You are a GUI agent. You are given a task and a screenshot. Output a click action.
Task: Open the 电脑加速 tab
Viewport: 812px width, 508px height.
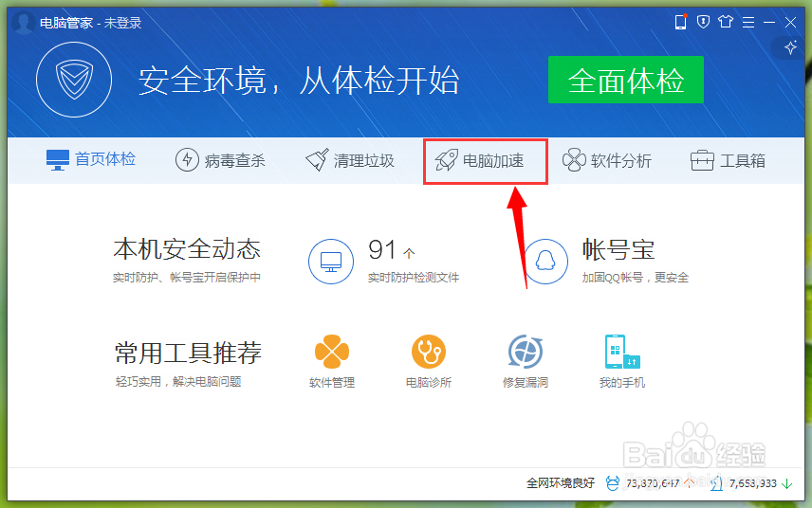point(479,161)
